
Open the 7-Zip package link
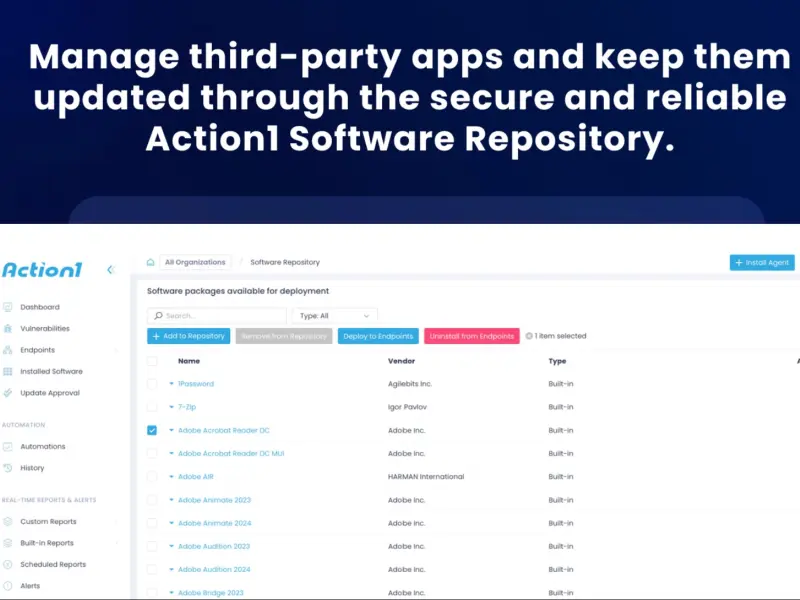click(187, 407)
